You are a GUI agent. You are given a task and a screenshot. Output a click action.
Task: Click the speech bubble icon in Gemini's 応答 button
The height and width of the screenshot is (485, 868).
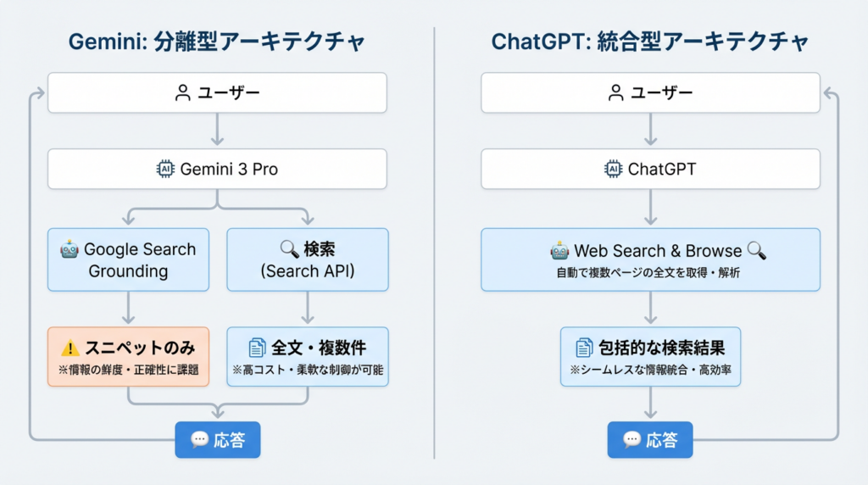point(200,440)
